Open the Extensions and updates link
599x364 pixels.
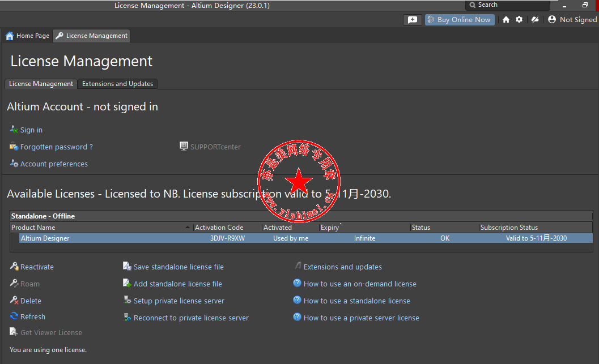(x=343, y=267)
